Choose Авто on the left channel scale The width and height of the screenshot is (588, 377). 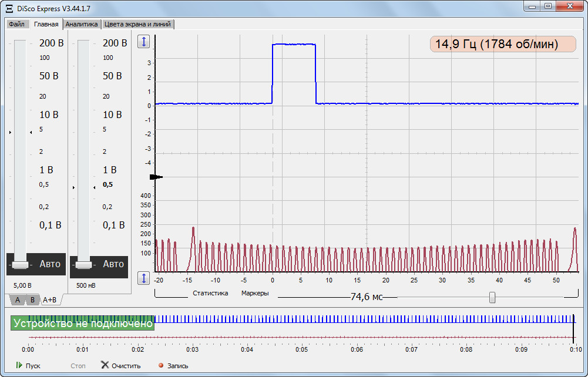pyautogui.click(x=50, y=264)
